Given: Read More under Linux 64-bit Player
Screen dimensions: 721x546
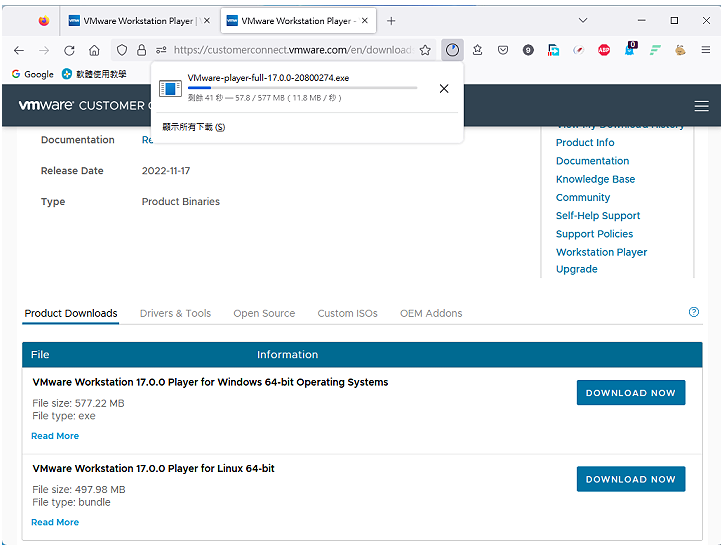Looking at the screenshot, I should [55, 522].
